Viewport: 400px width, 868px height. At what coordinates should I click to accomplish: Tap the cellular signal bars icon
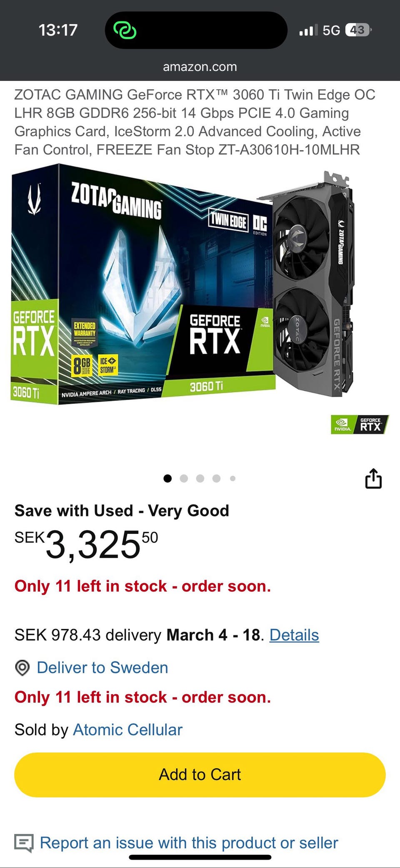coord(308,30)
